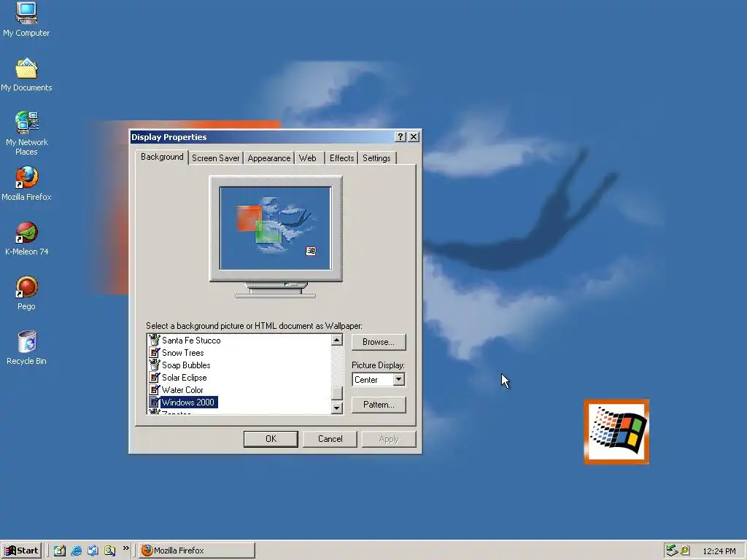Click the Santa Fe Stucco file icon
Viewport: 747px width, 560px height.
154,340
